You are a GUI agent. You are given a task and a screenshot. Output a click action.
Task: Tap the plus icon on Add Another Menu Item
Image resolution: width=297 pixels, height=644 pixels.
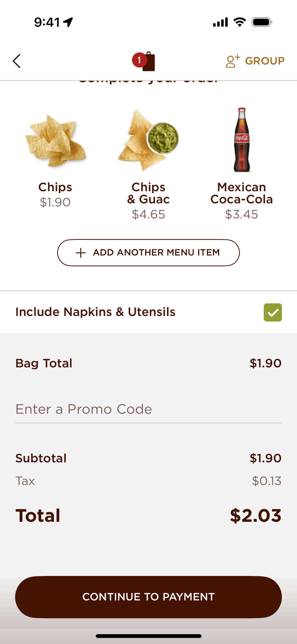pos(81,253)
